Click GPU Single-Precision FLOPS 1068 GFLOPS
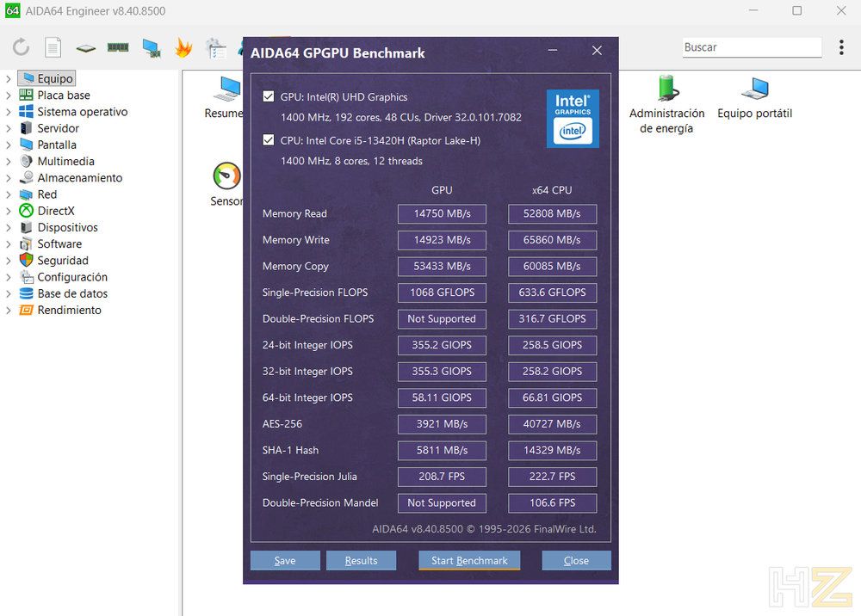The width and height of the screenshot is (861, 616). pos(442,293)
